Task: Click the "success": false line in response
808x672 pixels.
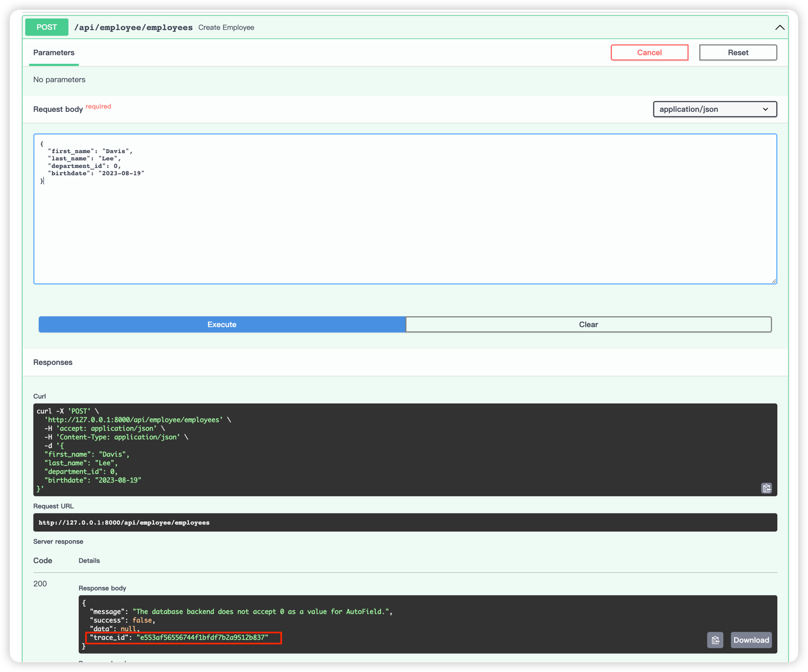Action: tap(123, 620)
